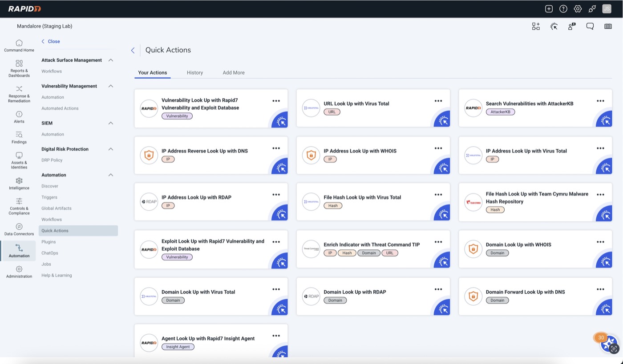Go to Response & Remediation

tap(19, 94)
